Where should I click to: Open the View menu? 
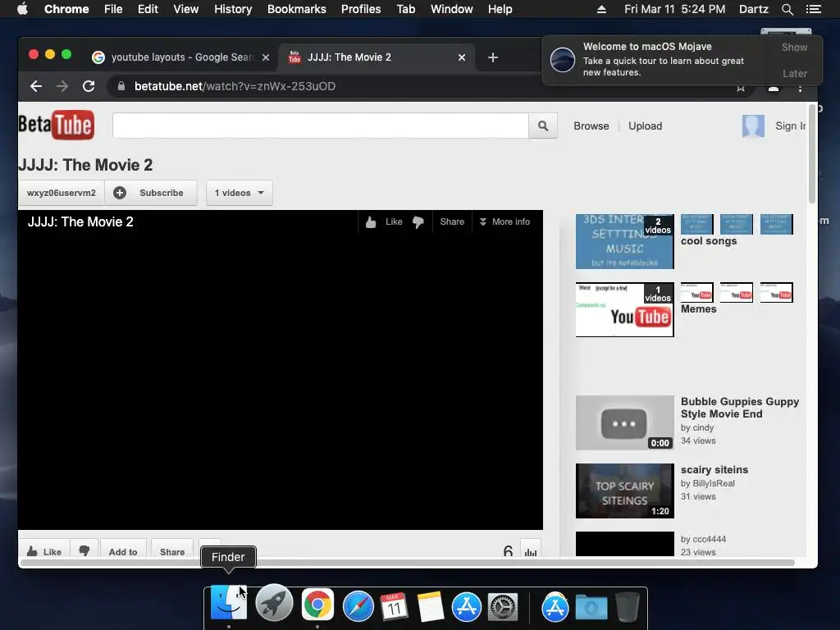point(186,9)
